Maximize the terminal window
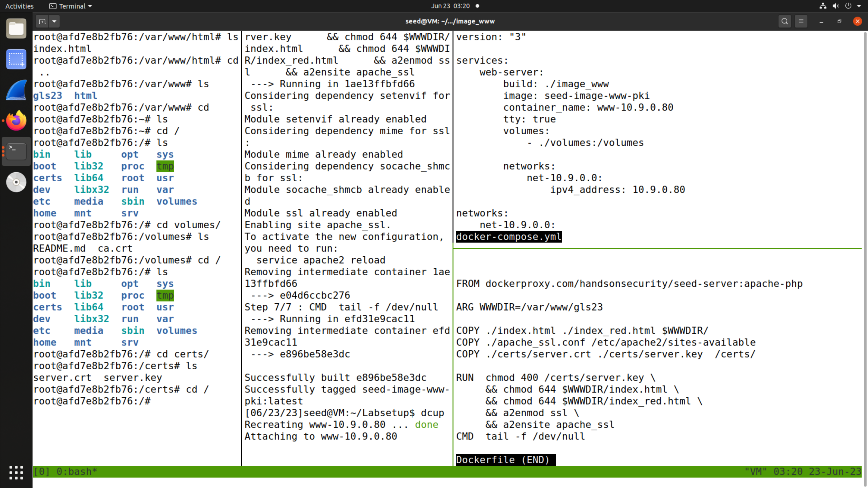Image resolution: width=868 pixels, height=488 pixels. point(839,21)
